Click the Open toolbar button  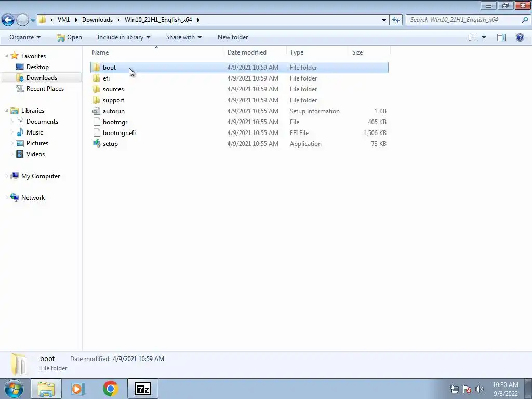coord(69,37)
